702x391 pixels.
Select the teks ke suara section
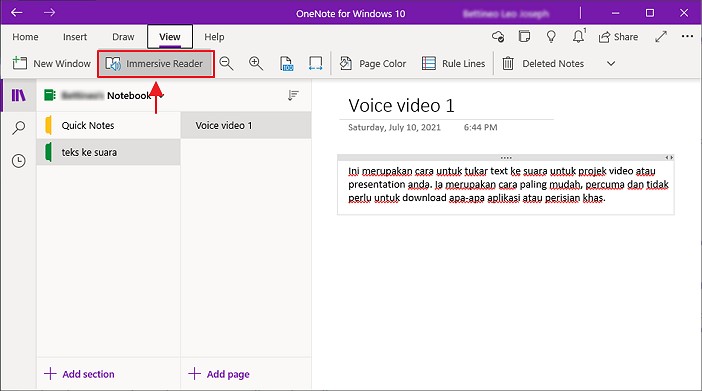[108, 152]
